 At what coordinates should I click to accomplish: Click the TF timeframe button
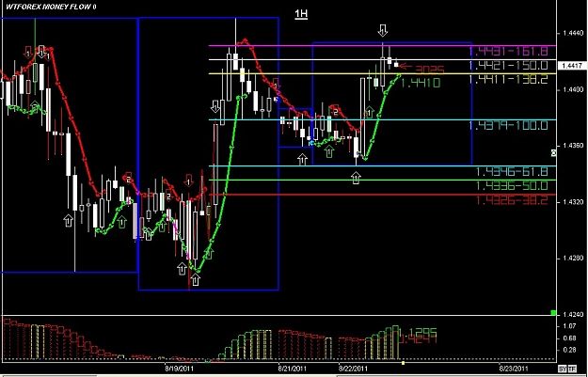tap(571, 368)
